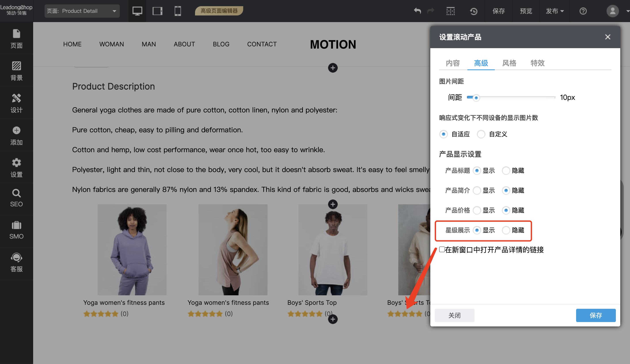Click the blue 保存 button in dialog

point(596,315)
